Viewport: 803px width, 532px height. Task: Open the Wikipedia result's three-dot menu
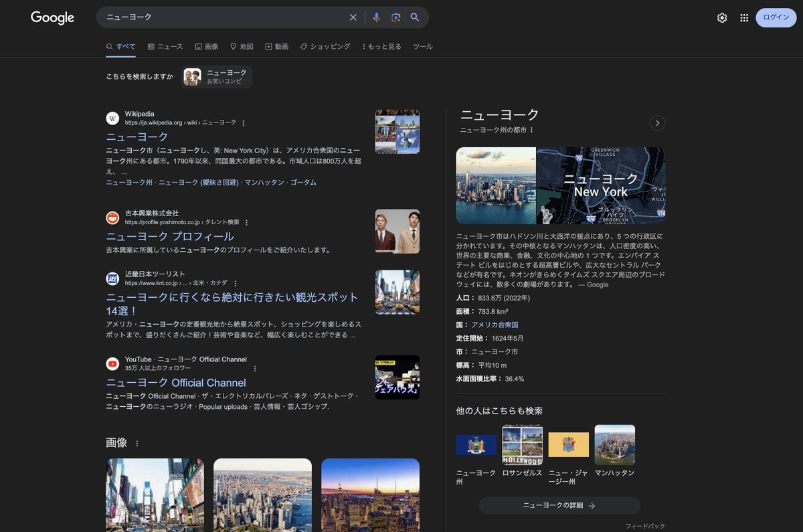click(244, 123)
